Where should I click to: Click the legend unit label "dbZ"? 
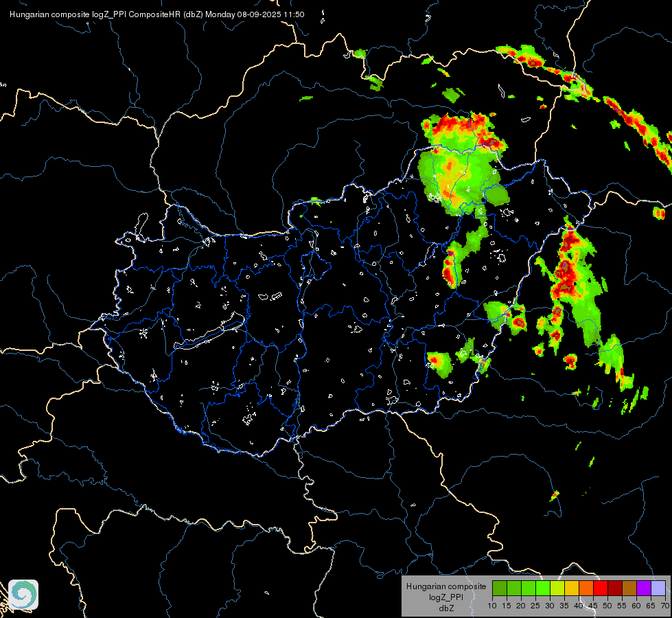pos(446,608)
